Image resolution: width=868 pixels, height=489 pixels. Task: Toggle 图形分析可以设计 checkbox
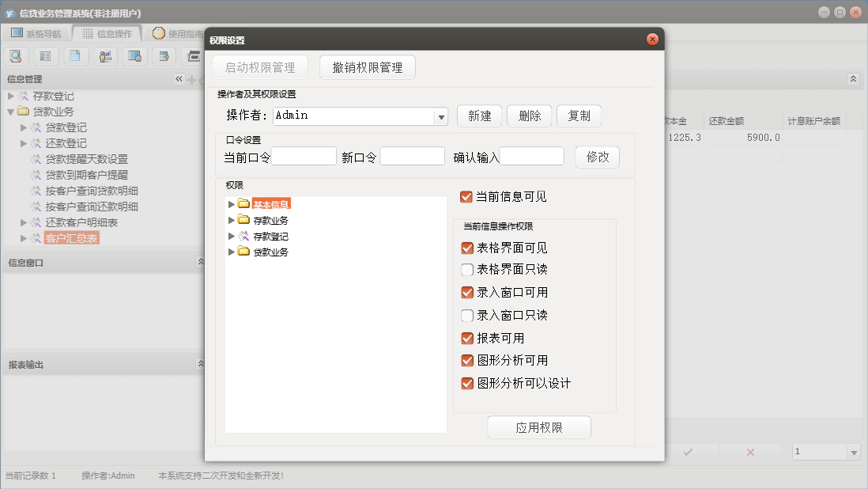467,383
